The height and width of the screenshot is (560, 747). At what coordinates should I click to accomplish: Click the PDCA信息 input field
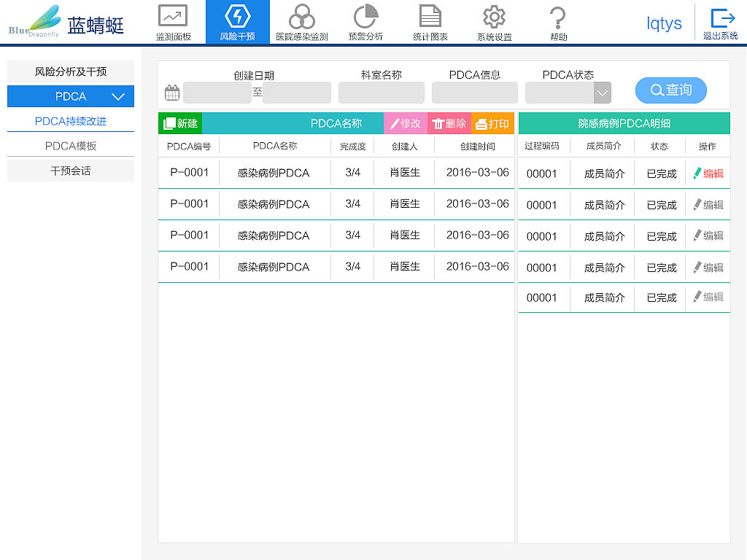point(474,93)
